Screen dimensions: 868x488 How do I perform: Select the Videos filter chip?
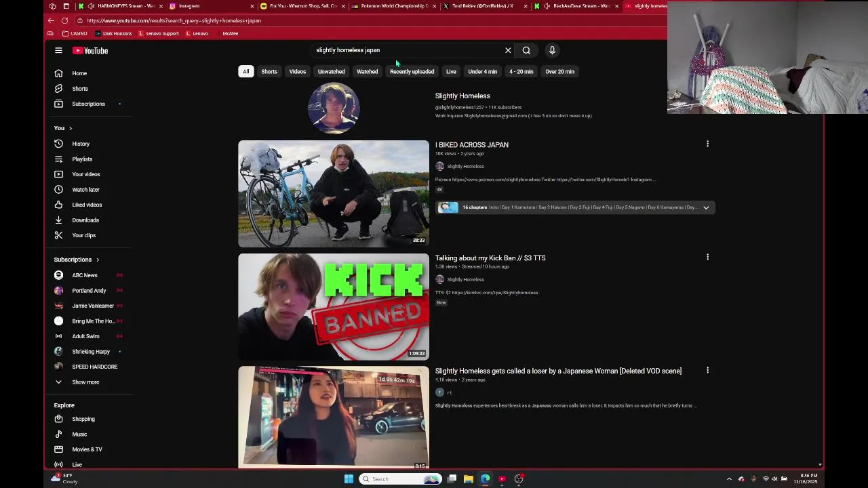298,71
